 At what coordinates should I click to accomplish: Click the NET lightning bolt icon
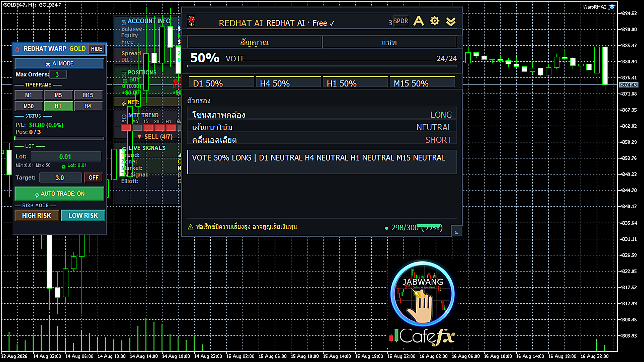tap(124, 103)
